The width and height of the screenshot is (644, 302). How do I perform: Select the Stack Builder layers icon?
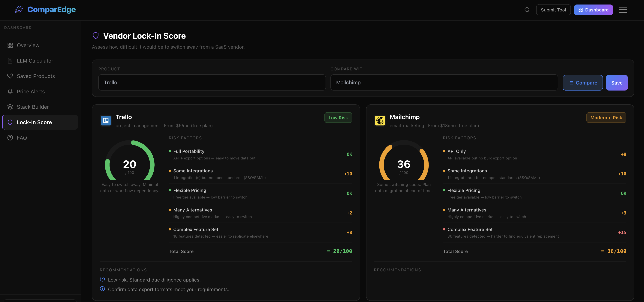click(x=10, y=107)
